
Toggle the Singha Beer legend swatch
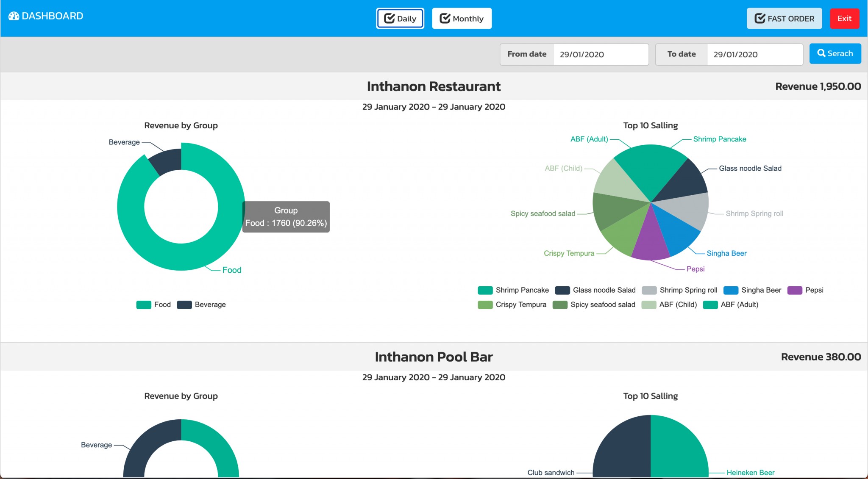coord(731,290)
